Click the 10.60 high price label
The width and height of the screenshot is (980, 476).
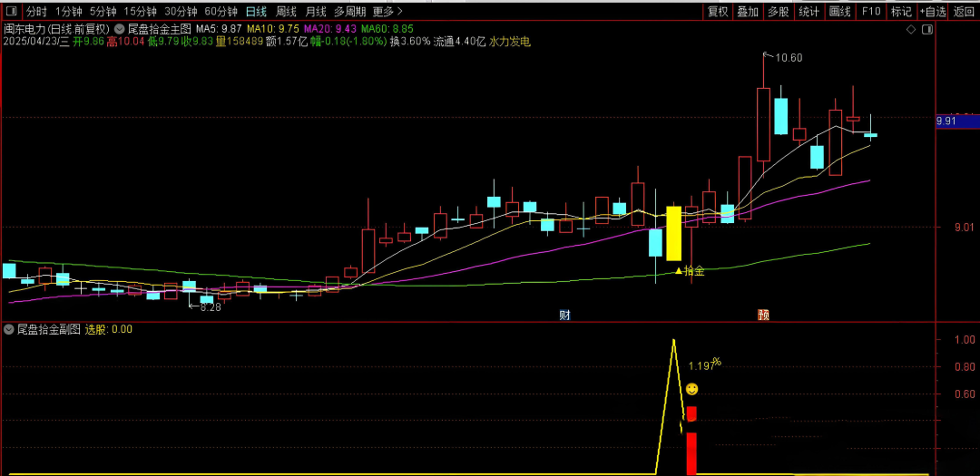tap(788, 58)
